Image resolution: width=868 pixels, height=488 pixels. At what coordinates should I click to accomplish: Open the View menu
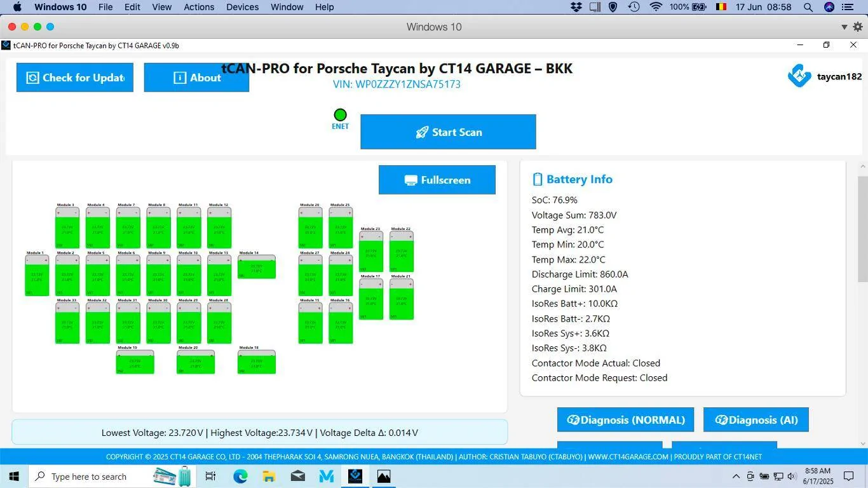[162, 7]
